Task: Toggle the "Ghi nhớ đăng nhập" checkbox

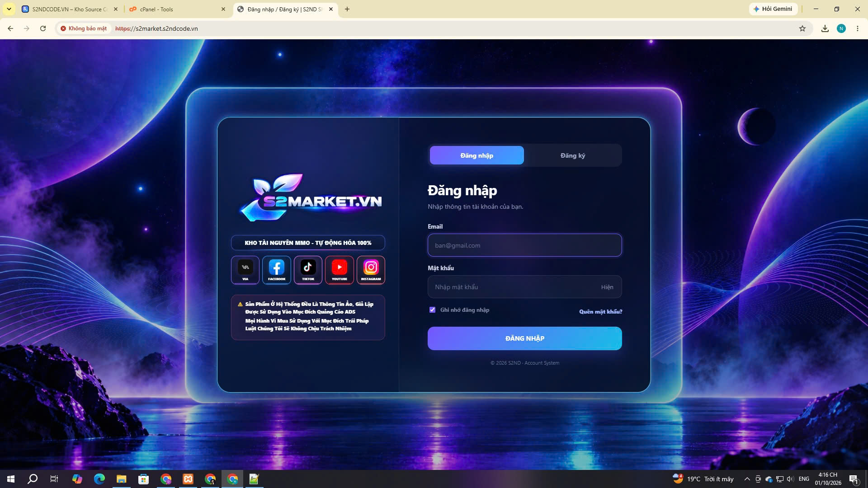Action: tap(433, 310)
